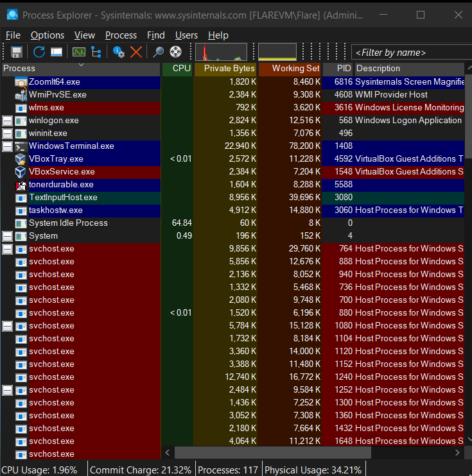This screenshot has height=476, width=472.
Task: Click the Filter by name input field
Action: [412, 53]
